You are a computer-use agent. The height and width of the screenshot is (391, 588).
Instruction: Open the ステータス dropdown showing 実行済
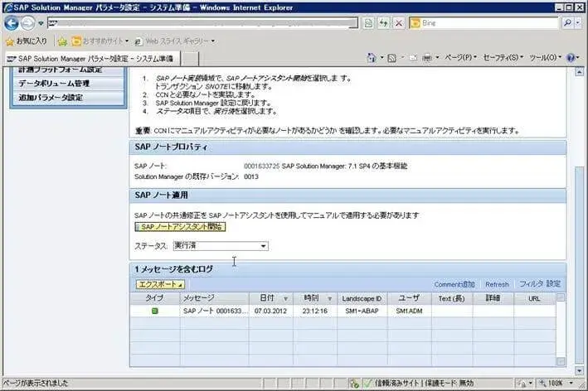point(221,246)
